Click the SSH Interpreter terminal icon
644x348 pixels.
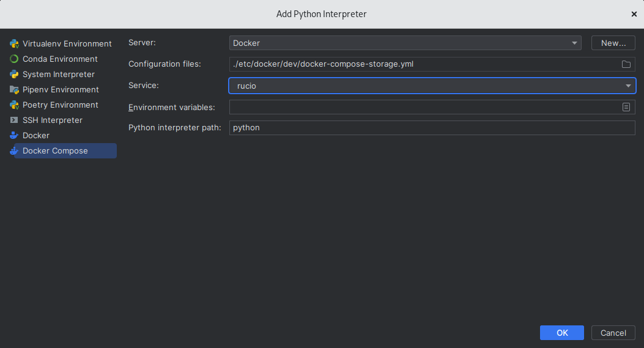[14, 120]
